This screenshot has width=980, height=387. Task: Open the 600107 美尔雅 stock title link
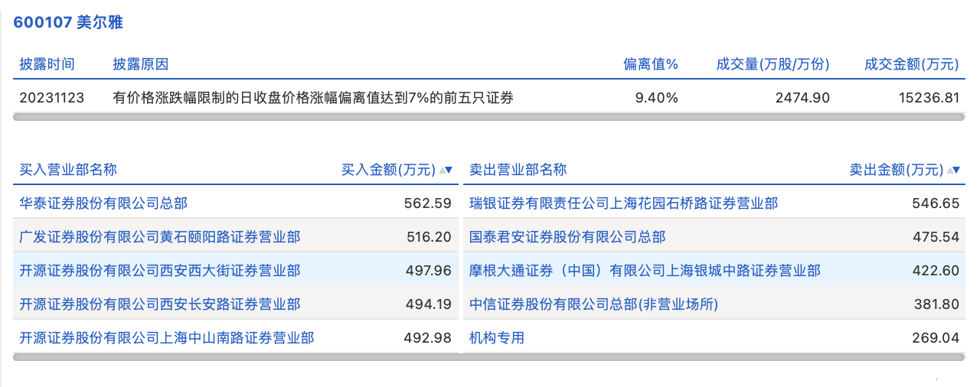[68, 22]
